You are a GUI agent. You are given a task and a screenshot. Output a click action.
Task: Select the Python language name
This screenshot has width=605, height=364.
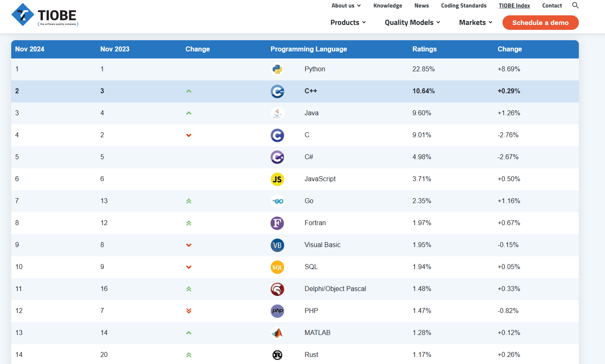[315, 69]
